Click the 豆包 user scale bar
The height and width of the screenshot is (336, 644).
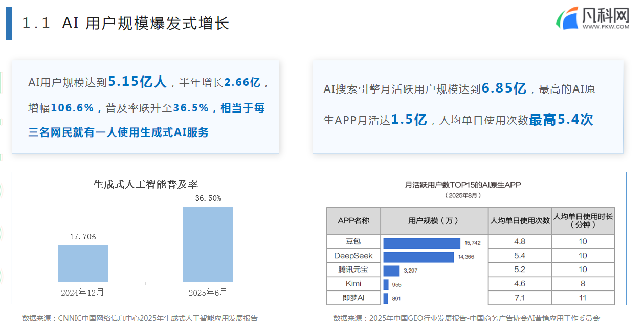[421, 243]
